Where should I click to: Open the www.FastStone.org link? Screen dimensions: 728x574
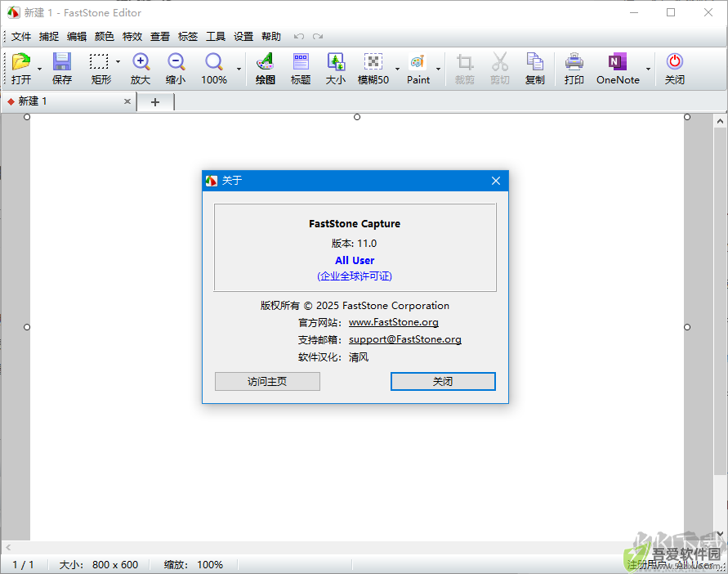(394, 322)
